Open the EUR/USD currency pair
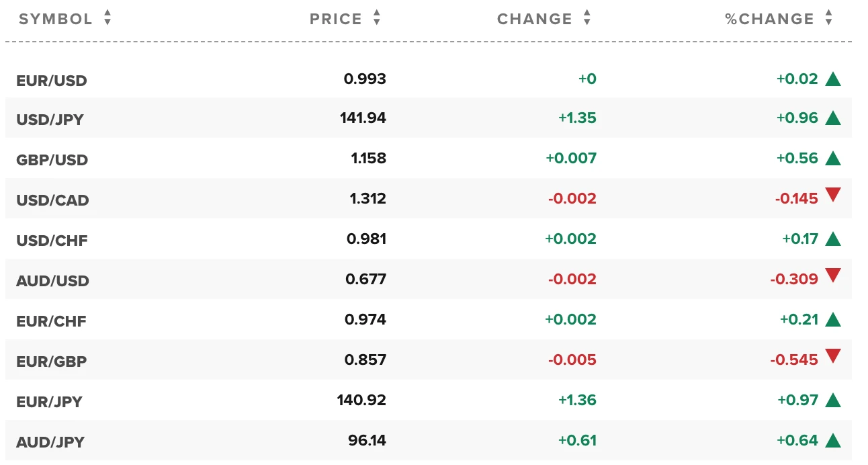 tap(52, 81)
